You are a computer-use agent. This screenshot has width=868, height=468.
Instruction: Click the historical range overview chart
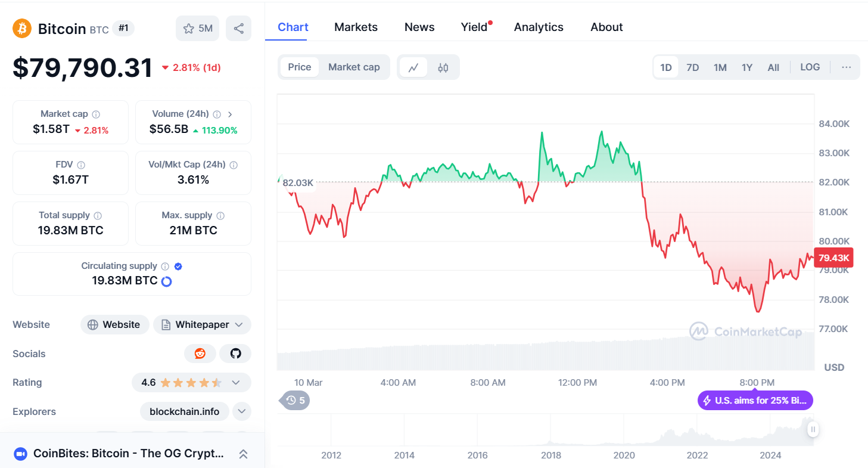(x=546, y=430)
